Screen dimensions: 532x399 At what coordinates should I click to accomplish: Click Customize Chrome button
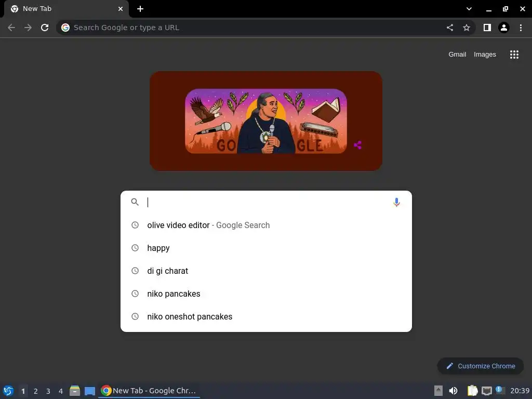[481, 366]
